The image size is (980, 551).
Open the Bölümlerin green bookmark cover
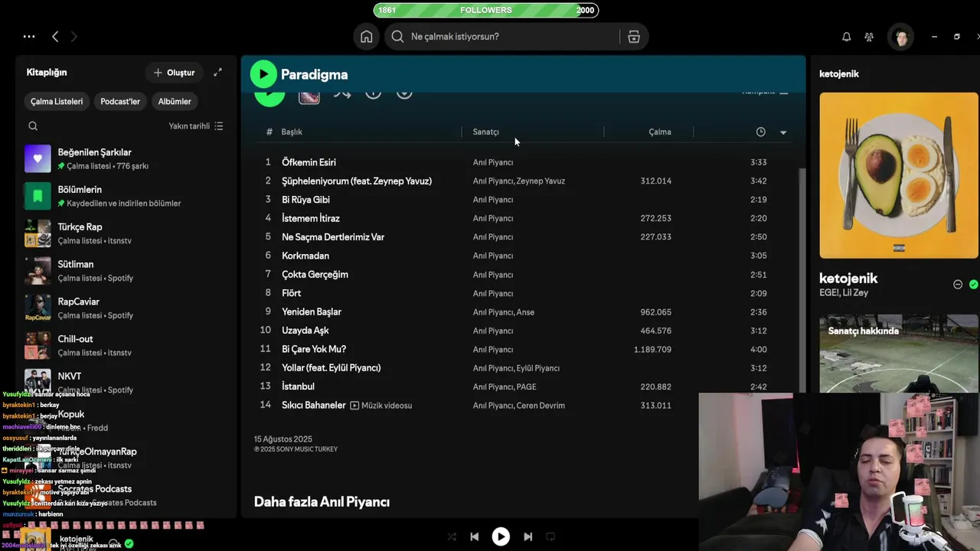coord(38,196)
